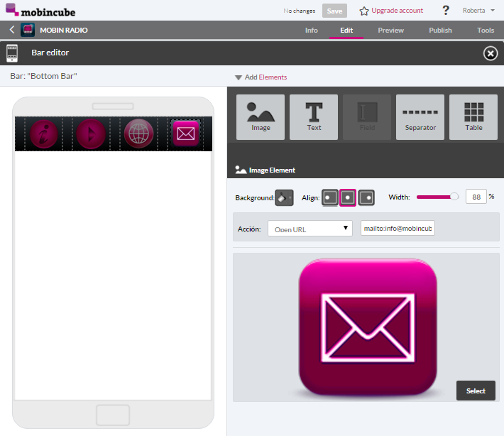This screenshot has width=504, height=436.
Task: Click the phone icon in Bar editor header
Action: [12, 53]
